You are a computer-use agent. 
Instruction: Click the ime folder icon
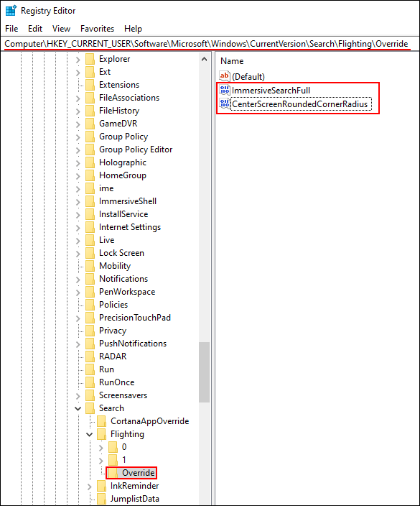pos(90,188)
